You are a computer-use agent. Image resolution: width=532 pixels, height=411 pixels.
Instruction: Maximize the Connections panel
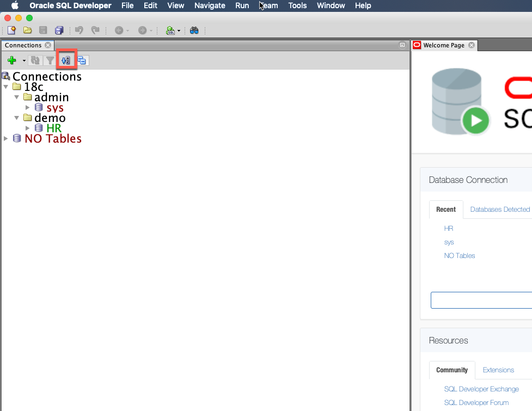pos(402,45)
